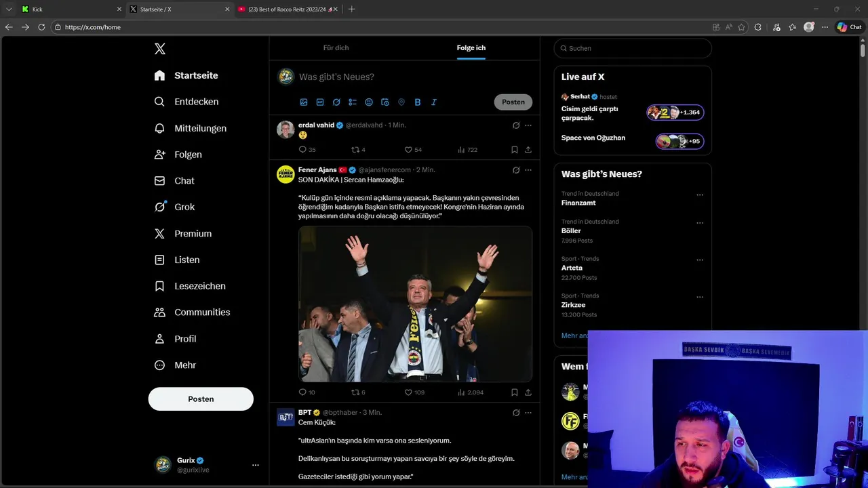Open the Fener Ajans post photo
868x488 pixels.
point(415,304)
